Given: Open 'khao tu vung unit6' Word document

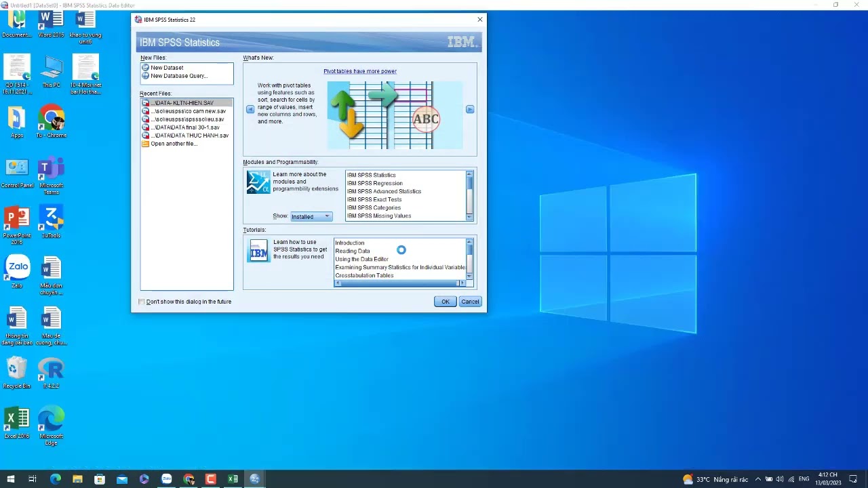Looking at the screenshot, I should 85,27.
